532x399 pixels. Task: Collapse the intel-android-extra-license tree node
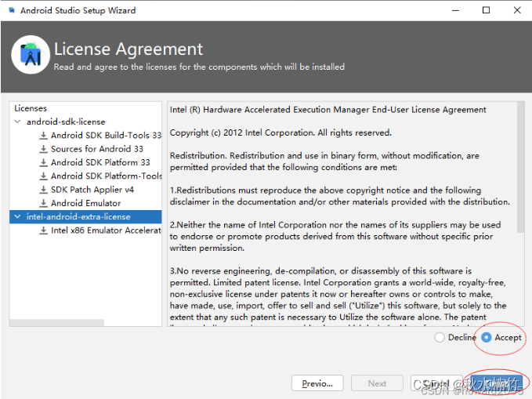coord(18,216)
